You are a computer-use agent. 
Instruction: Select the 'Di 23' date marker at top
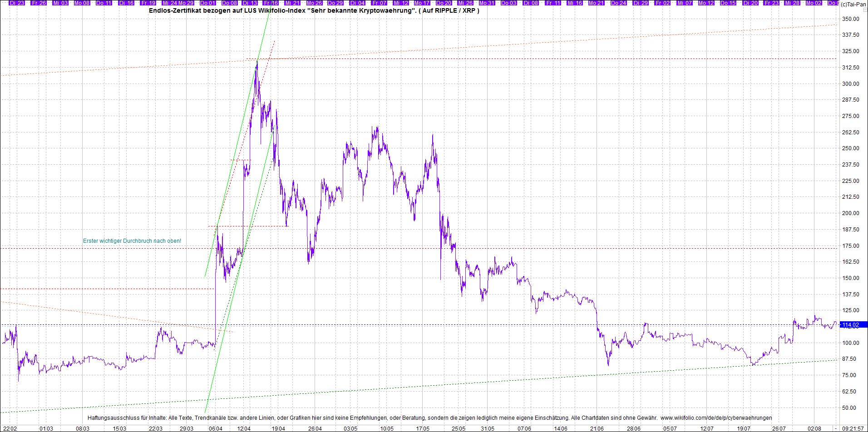point(17,3)
